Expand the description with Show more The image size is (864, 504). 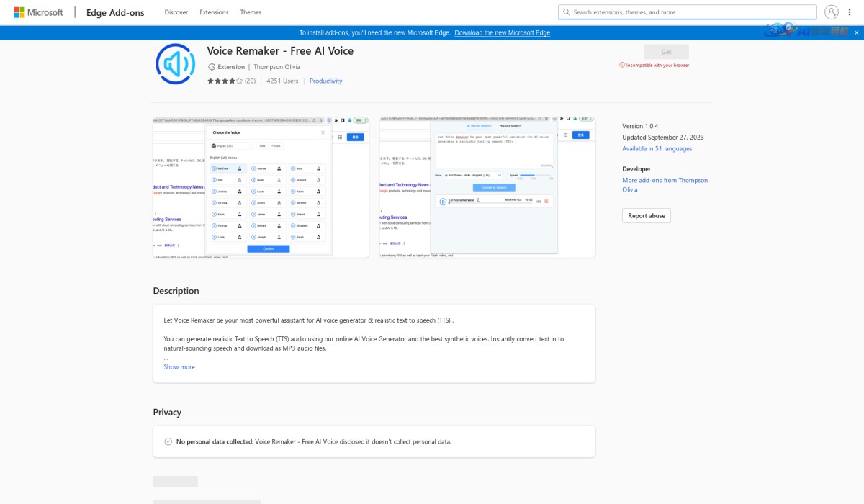179,366
